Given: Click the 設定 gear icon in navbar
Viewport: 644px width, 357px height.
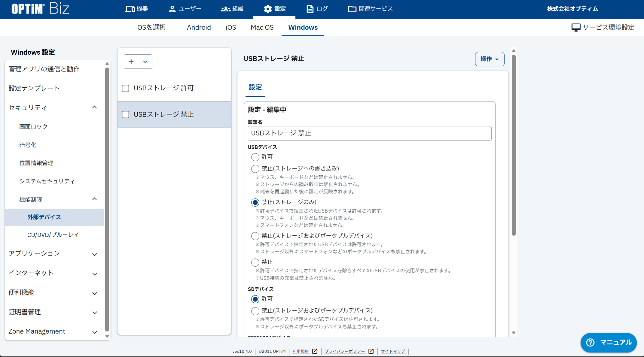Looking at the screenshot, I should (268, 9).
